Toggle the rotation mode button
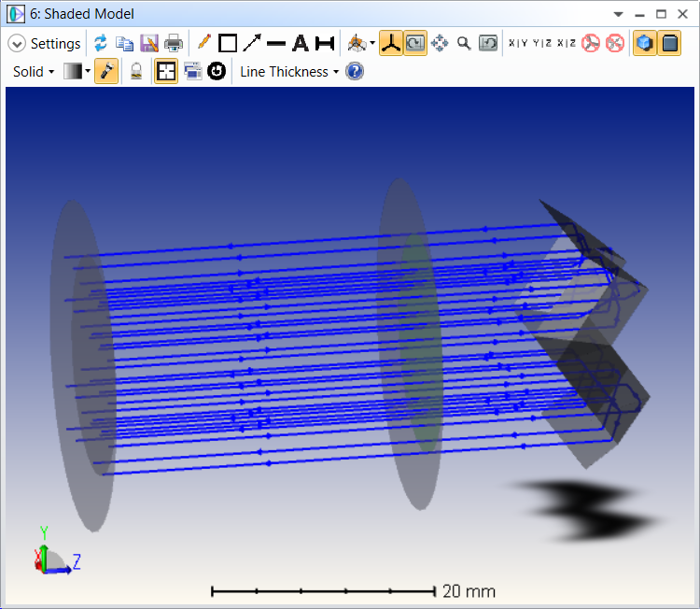 click(415, 43)
